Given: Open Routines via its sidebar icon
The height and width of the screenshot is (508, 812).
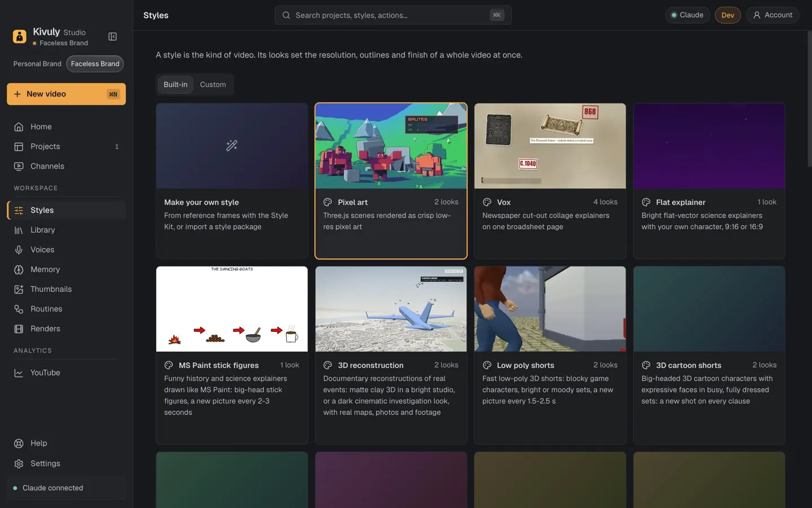Looking at the screenshot, I should pyautogui.click(x=19, y=309).
